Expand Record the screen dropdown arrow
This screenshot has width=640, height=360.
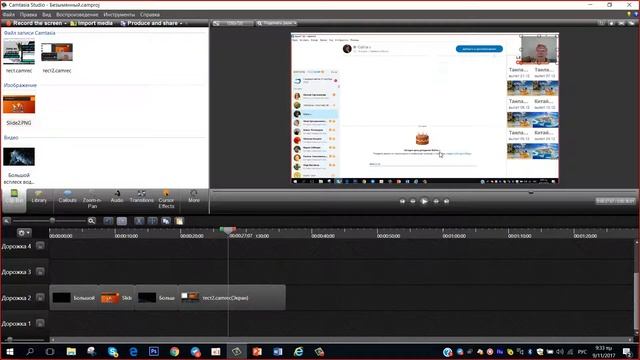coord(66,24)
